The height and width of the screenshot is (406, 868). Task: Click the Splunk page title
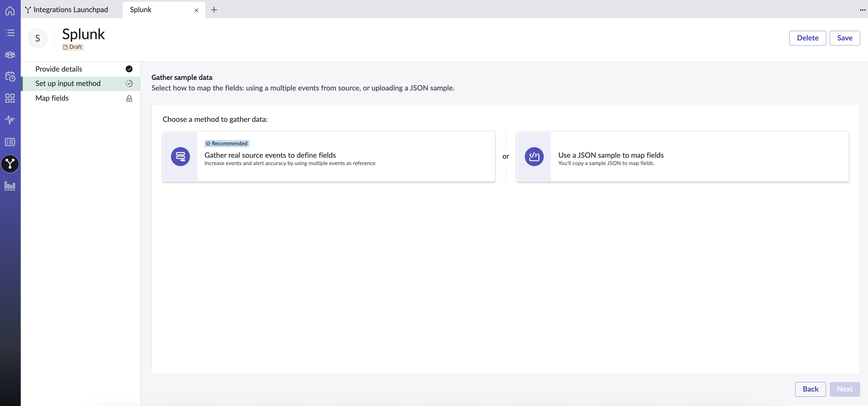(x=83, y=34)
